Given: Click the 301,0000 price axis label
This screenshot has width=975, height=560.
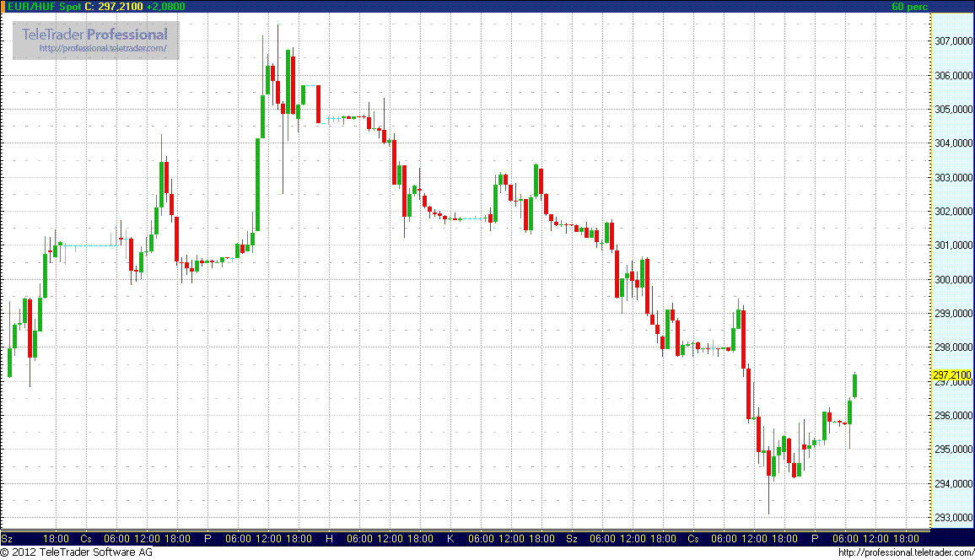Looking at the screenshot, I should pyautogui.click(x=954, y=245).
